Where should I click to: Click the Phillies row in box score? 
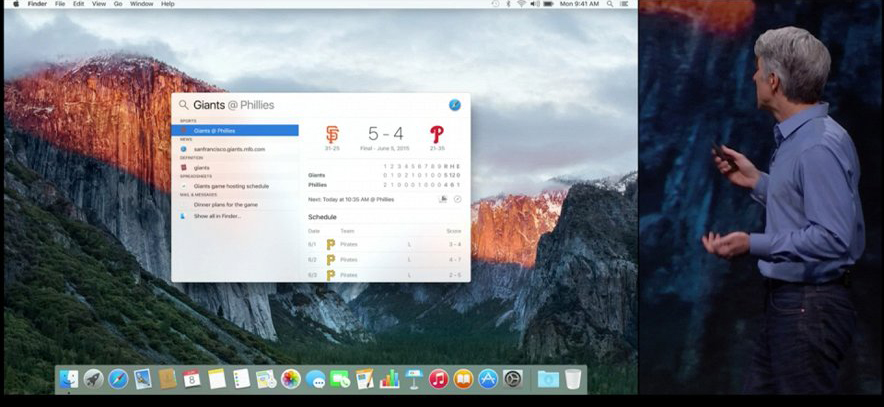pyautogui.click(x=384, y=185)
